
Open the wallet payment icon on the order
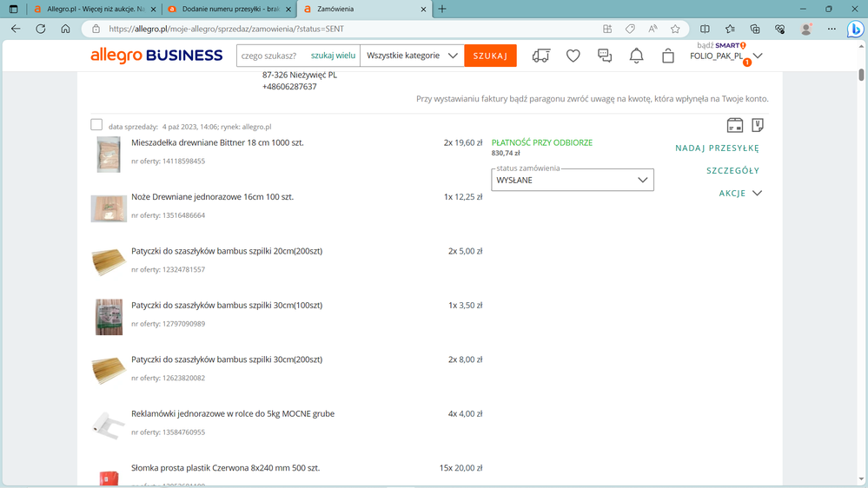(x=734, y=126)
